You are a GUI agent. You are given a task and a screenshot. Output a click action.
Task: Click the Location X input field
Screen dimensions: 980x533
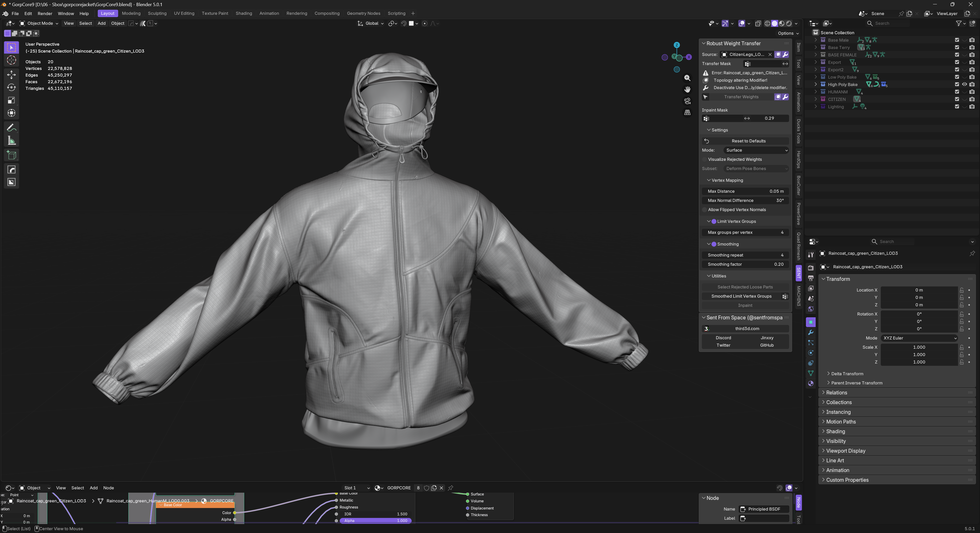pyautogui.click(x=919, y=290)
